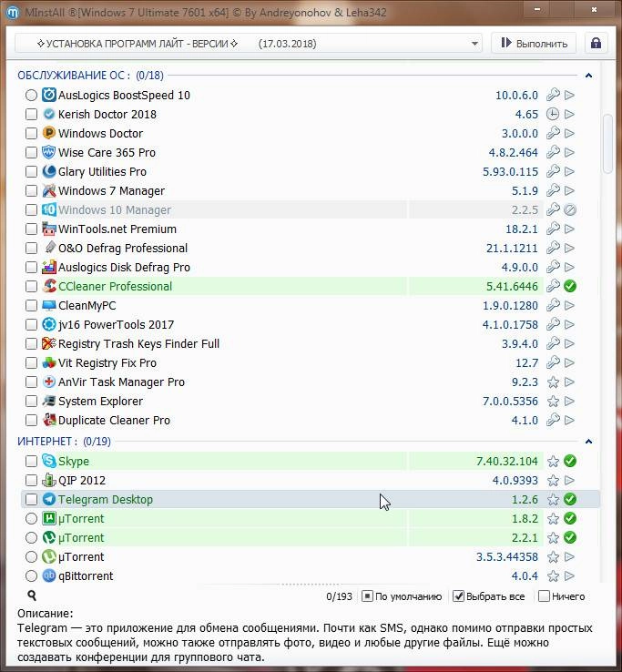Click key icon for Duplicate Cleaner Pro
Viewport: 622px width, 672px height.
tap(553, 420)
